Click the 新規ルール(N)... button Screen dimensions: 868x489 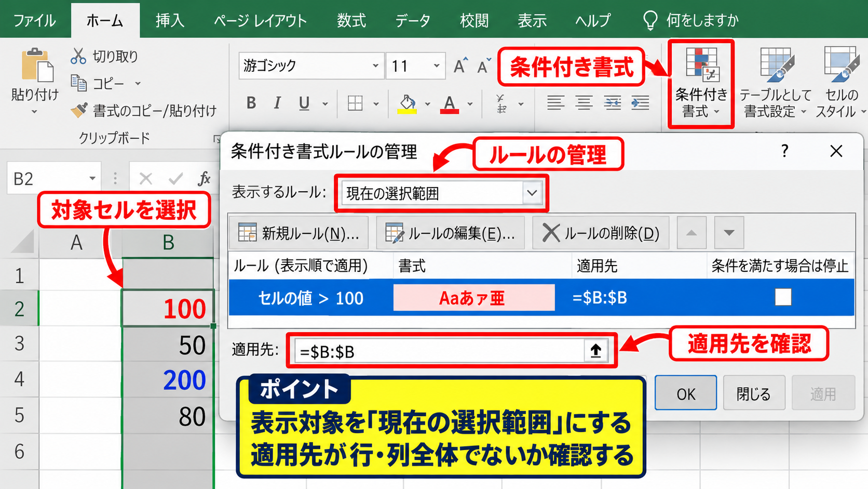point(299,233)
